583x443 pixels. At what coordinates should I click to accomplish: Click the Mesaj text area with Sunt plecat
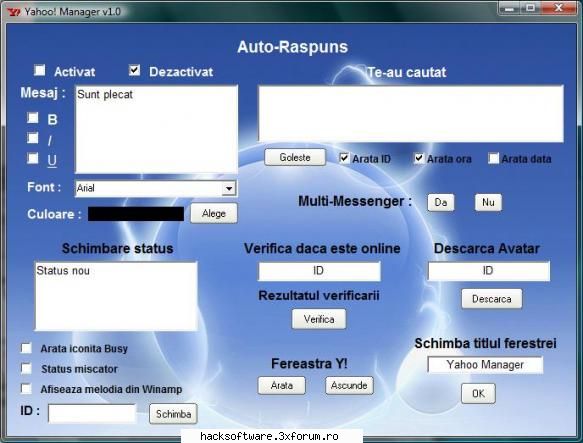[156, 129]
